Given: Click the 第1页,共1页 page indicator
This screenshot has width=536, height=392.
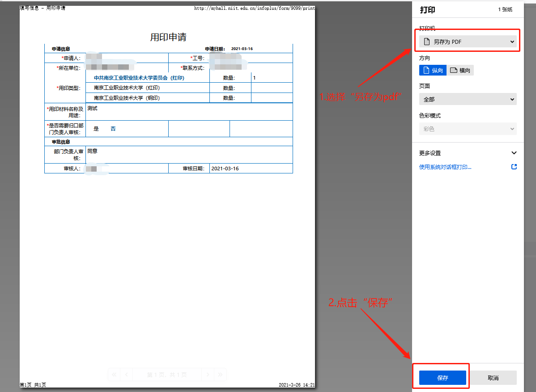Looking at the screenshot, I should click(x=167, y=375).
